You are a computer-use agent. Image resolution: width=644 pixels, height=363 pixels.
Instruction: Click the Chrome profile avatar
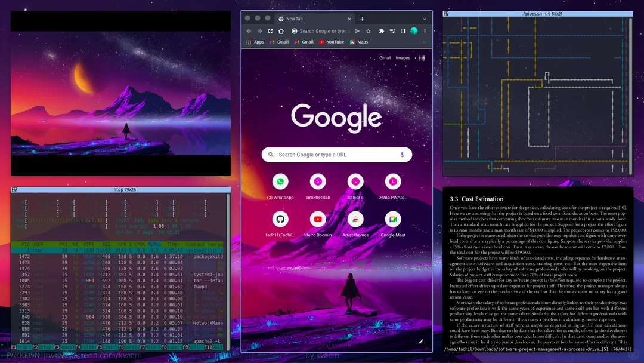coord(414,30)
